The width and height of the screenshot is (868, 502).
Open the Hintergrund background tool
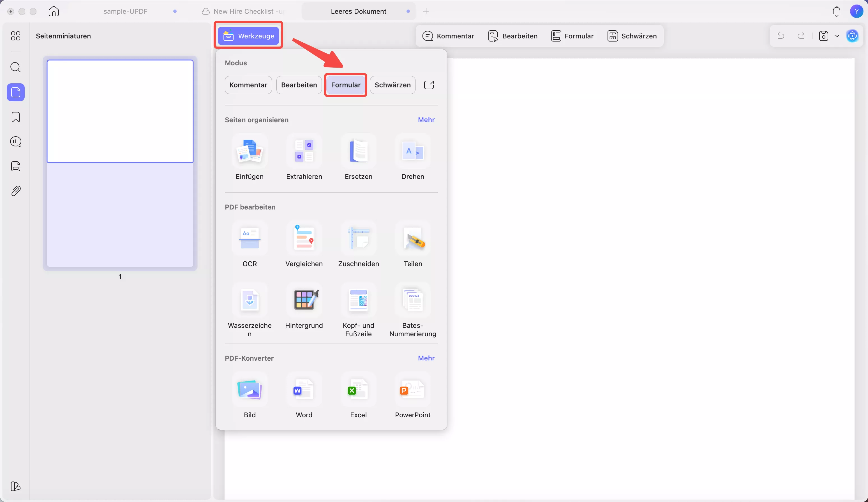click(304, 300)
